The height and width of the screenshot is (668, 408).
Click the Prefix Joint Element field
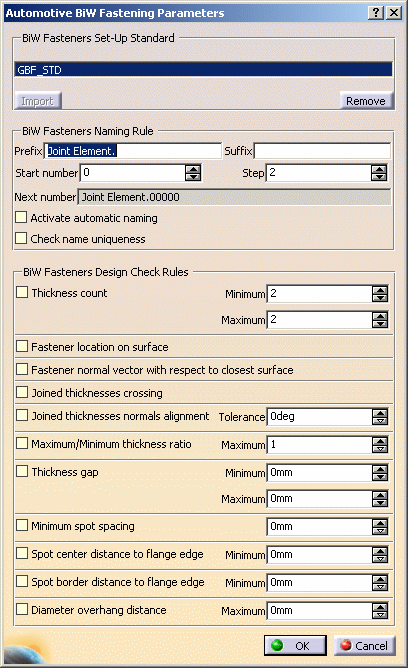(x=133, y=151)
